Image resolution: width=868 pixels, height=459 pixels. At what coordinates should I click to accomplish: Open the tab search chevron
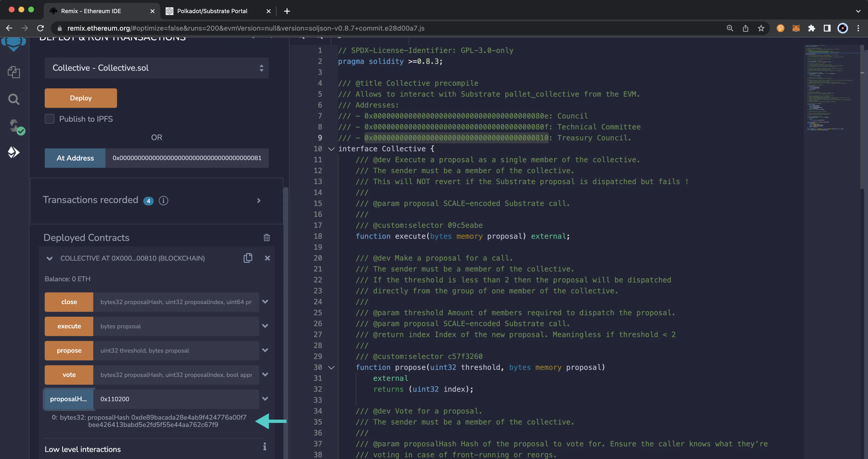coord(858,11)
